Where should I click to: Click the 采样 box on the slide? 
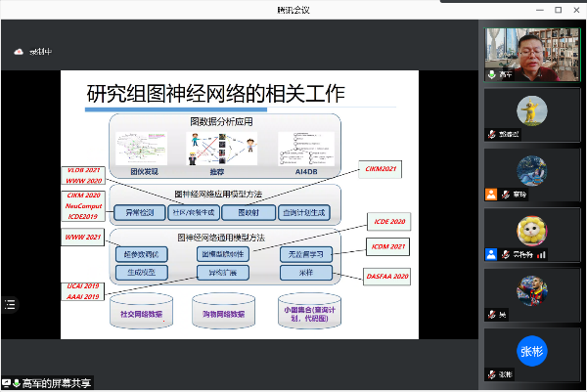point(306,273)
